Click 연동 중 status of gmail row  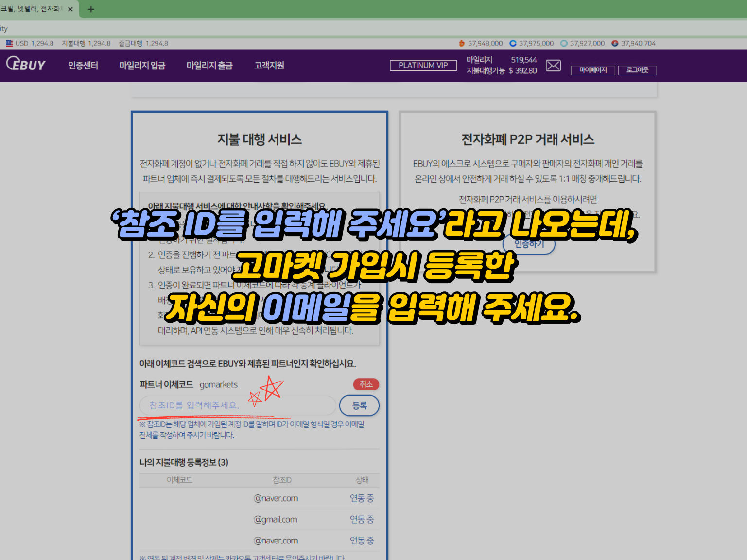pyautogui.click(x=362, y=520)
